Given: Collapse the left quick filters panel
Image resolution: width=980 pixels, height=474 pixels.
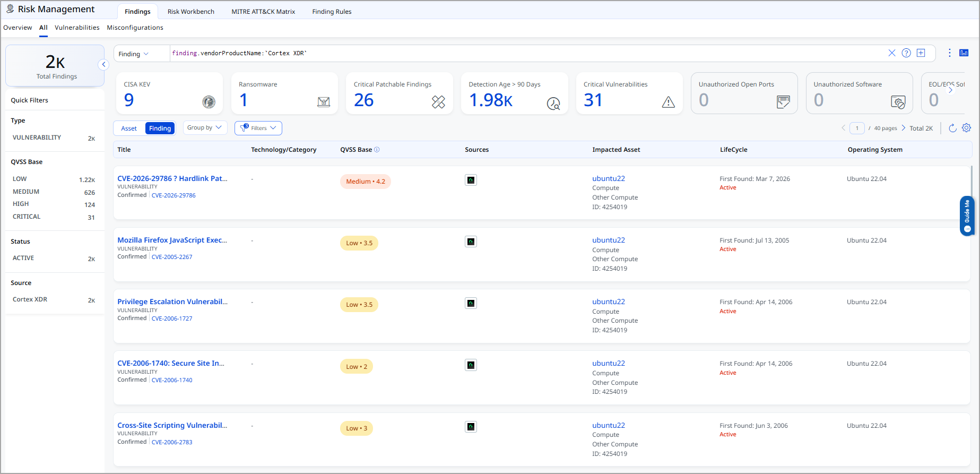Looking at the screenshot, I should 104,65.
